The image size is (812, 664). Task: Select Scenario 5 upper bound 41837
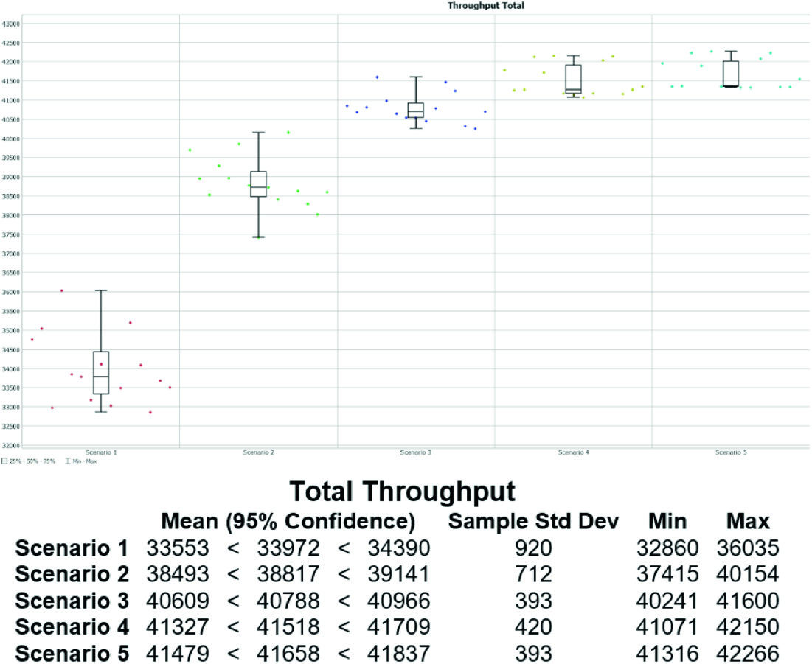[399, 653]
